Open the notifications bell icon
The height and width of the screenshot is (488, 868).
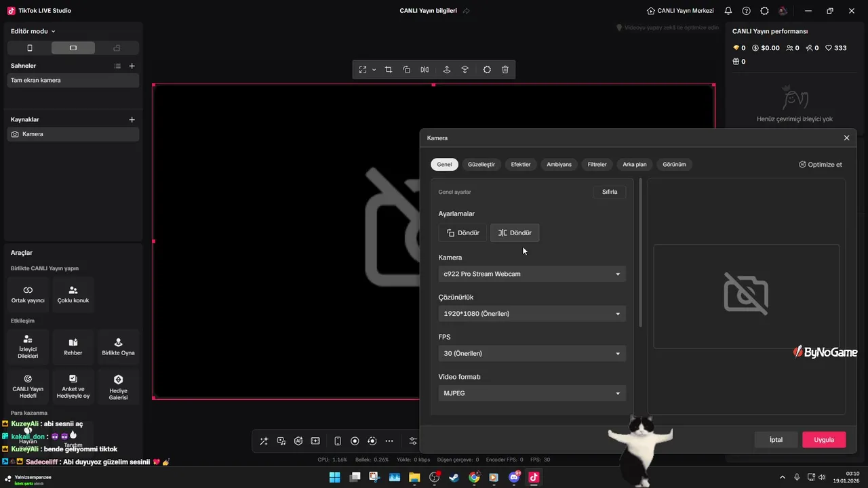[x=728, y=11]
